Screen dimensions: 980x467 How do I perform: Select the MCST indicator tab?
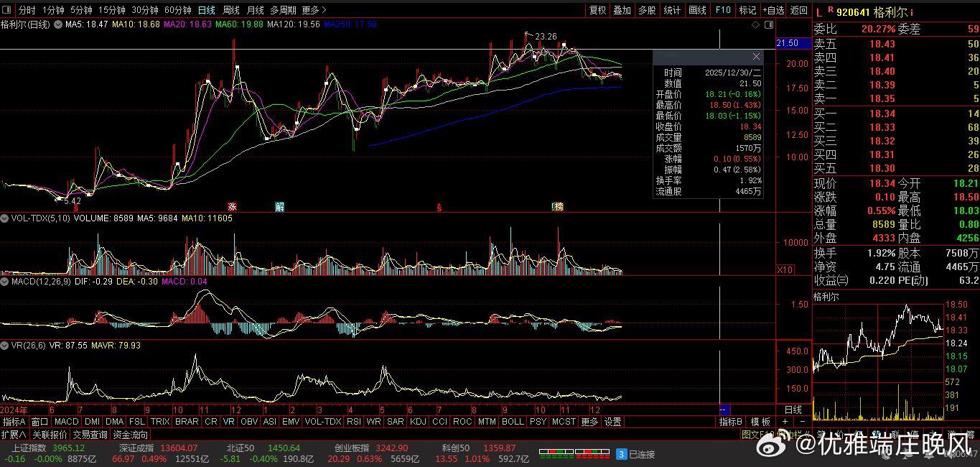click(x=564, y=422)
